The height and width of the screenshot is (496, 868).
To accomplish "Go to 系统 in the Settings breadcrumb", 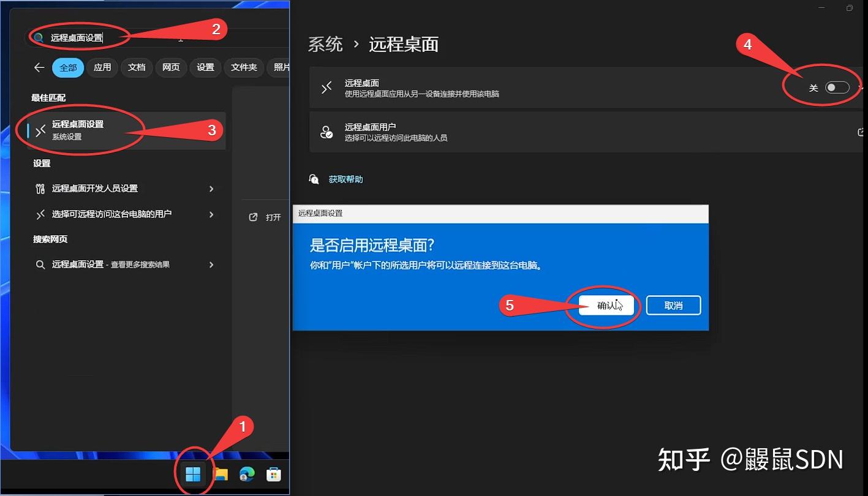I will point(325,44).
